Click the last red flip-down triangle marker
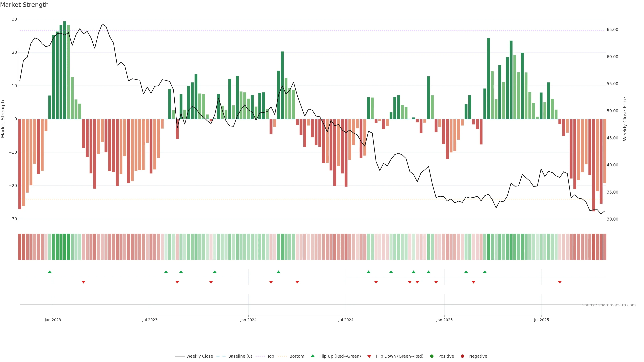The width and height of the screenshot is (644, 362). pos(560,282)
